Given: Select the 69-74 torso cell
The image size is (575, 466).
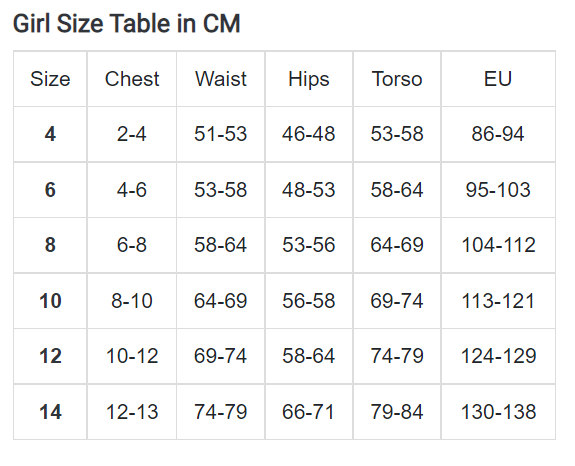Looking at the screenshot, I should pyautogui.click(x=397, y=301).
